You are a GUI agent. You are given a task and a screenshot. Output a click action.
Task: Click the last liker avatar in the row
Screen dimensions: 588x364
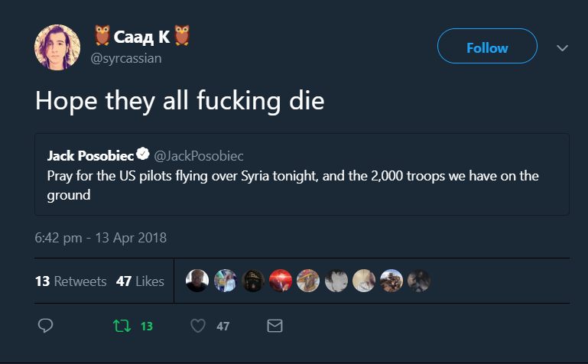(418, 281)
